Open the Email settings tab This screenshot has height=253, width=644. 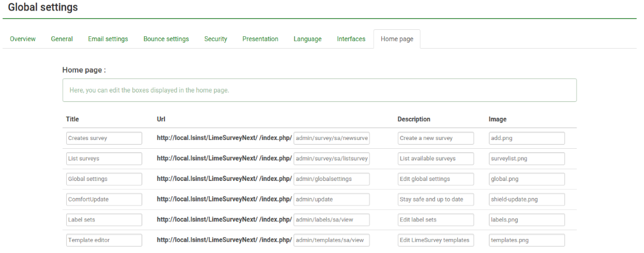click(108, 39)
